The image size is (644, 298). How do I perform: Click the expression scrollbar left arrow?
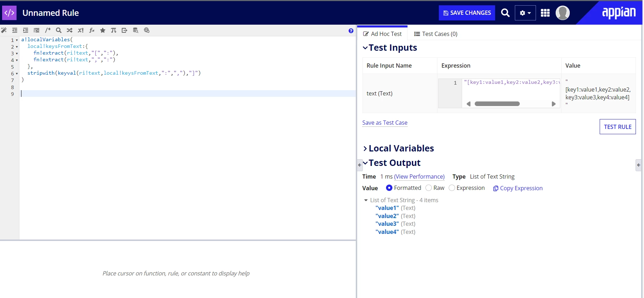pos(469,104)
